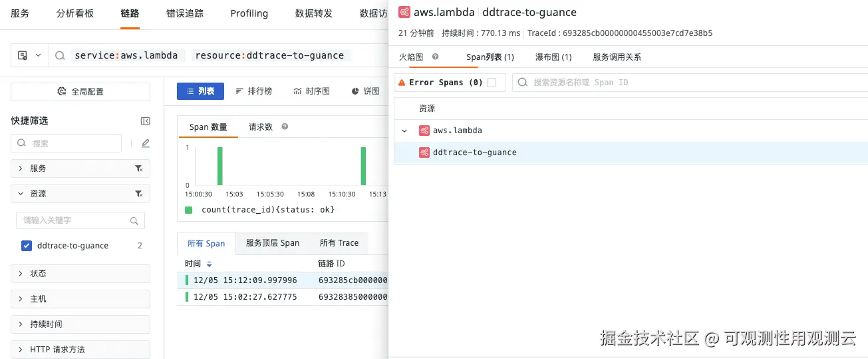This screenshot has width=868, height=359.
Task: Click the aws.lambda icon in detail header
Action: (404, 12)
